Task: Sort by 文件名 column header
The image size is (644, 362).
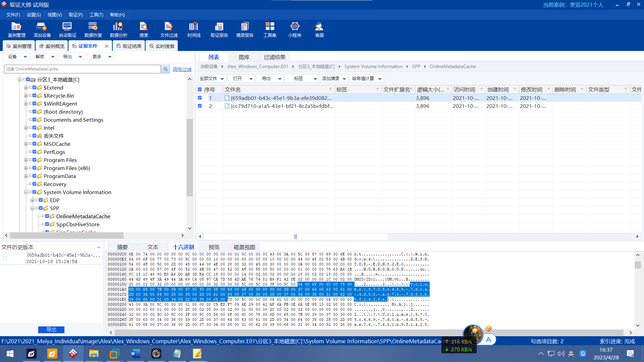Action: (279, 89)
